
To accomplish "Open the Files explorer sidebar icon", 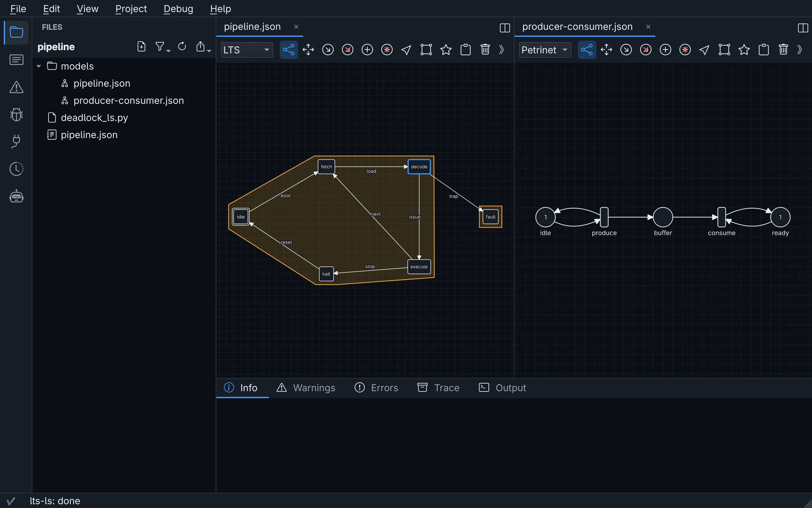I will point(16,33).
